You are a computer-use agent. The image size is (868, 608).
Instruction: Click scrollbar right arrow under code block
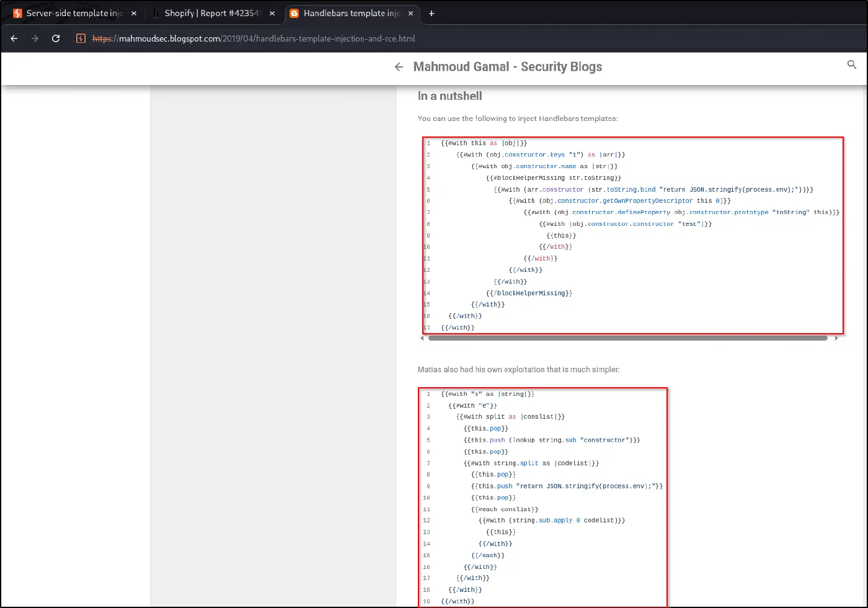(836, 338)
